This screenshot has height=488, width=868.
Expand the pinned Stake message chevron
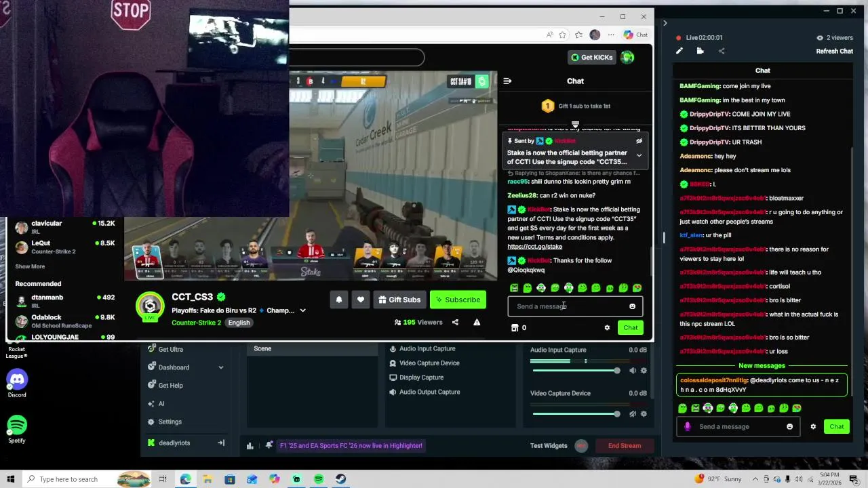point(639,155)
